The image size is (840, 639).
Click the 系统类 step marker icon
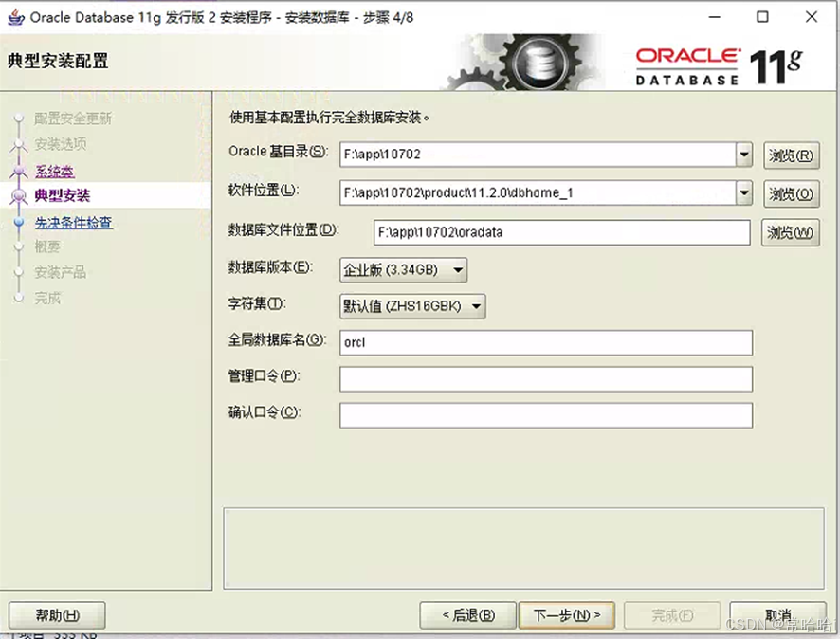click(19, 172)
